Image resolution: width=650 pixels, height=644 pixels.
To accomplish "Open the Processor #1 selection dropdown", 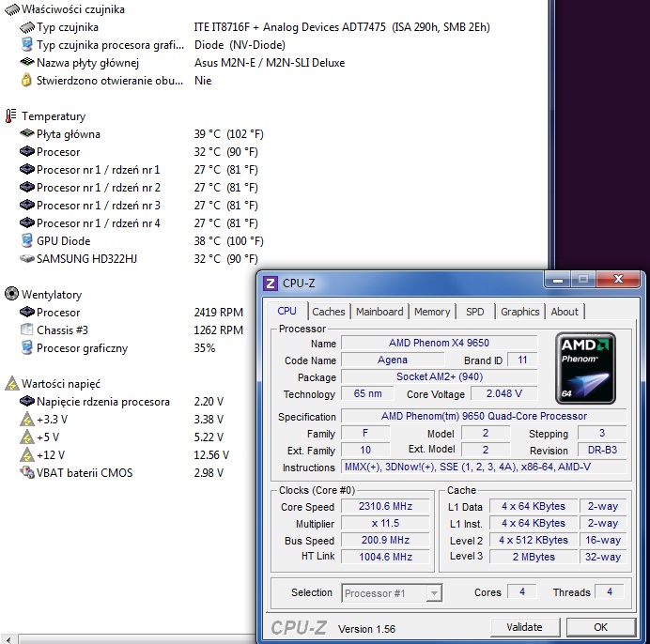I will coord(391,593).
